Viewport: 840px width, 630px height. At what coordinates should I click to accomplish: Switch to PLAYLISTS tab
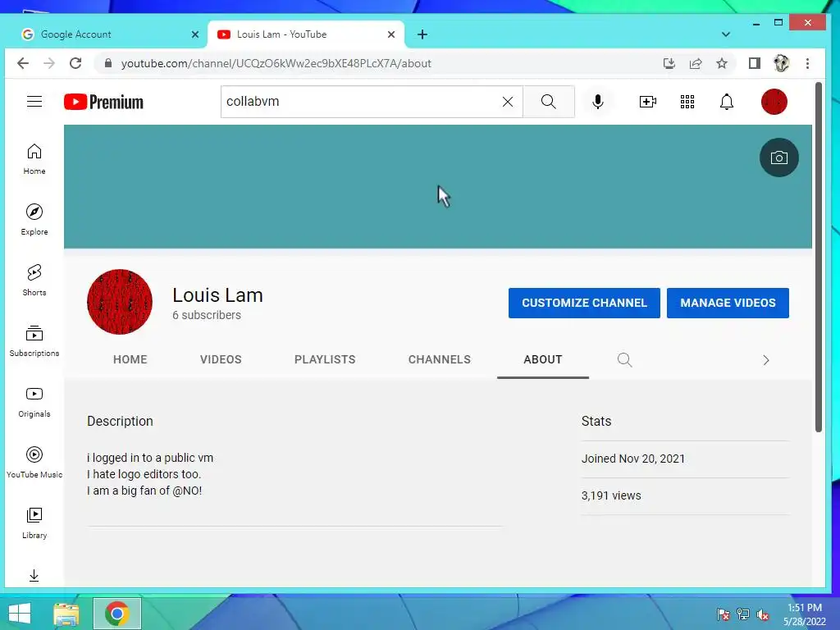click(325, 359)
